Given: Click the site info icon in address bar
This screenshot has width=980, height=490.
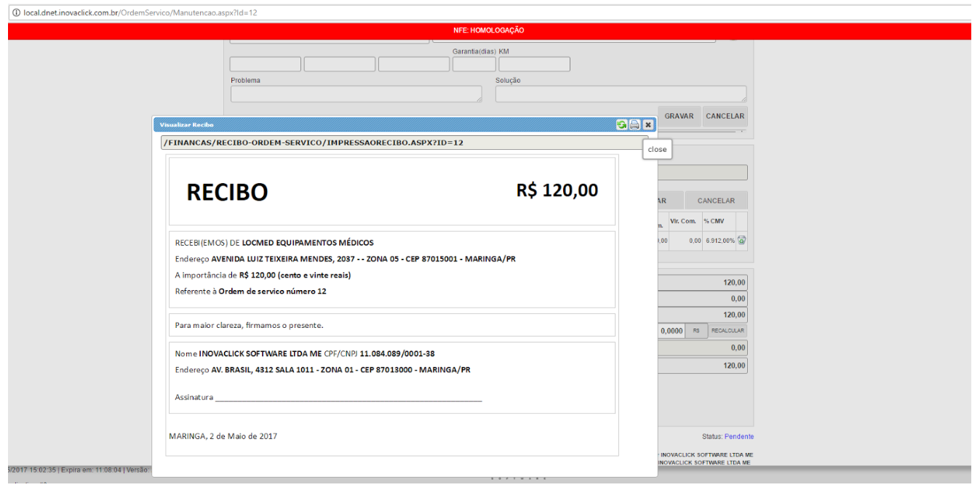Looking at the screenshot, I should 16,13.
